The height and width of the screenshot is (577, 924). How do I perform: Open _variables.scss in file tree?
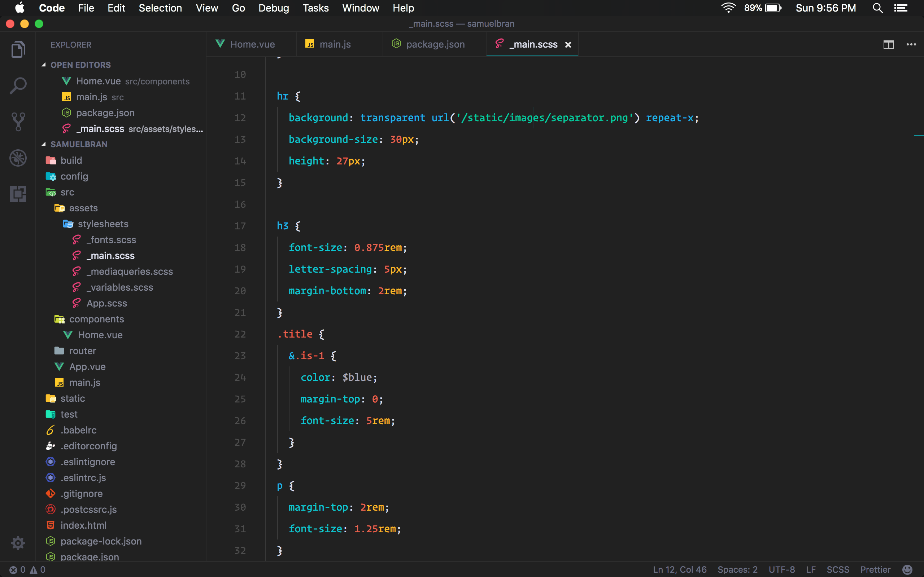click(x=119, y=287)
